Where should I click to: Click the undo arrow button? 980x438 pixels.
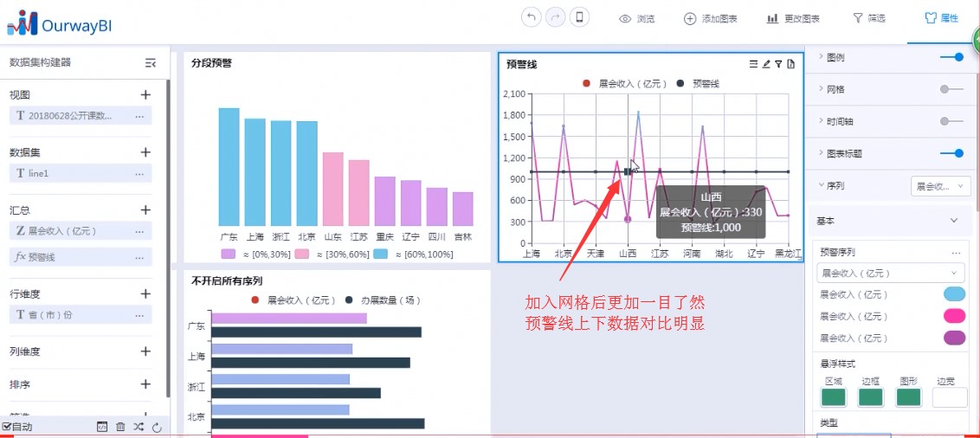click(532, 18)
